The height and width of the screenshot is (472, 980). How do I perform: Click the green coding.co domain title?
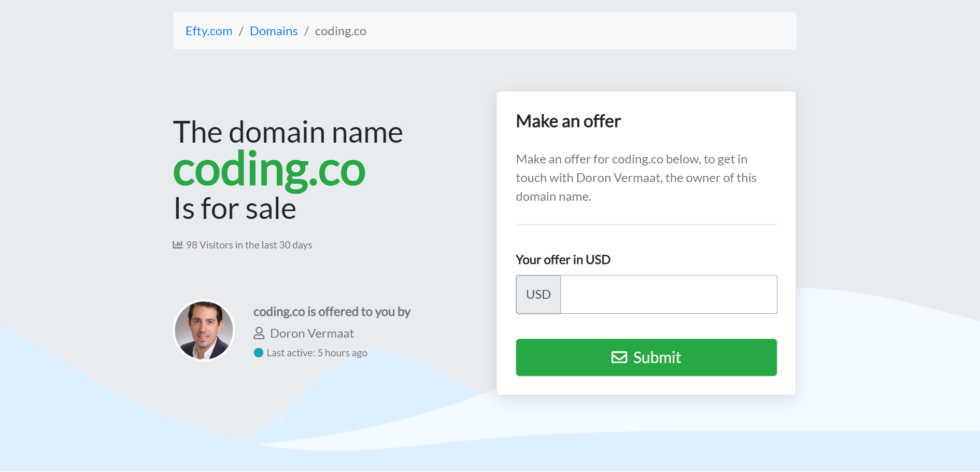coord(269,169)
